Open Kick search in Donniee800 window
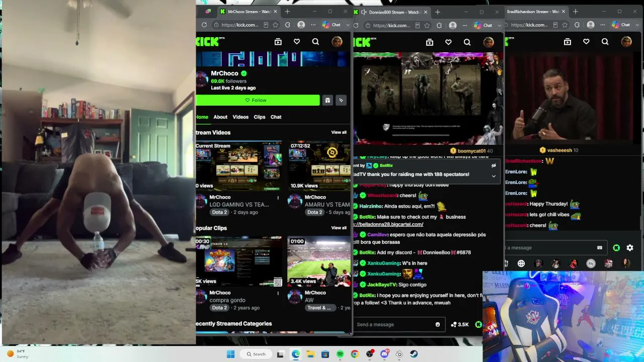This screenshot has height=362, width=644. click(x=467, y=42)
